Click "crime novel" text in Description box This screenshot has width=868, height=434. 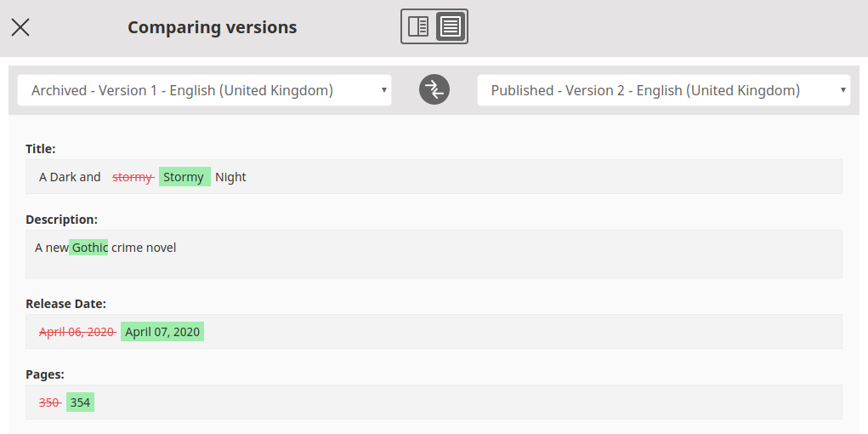[144, 248]
